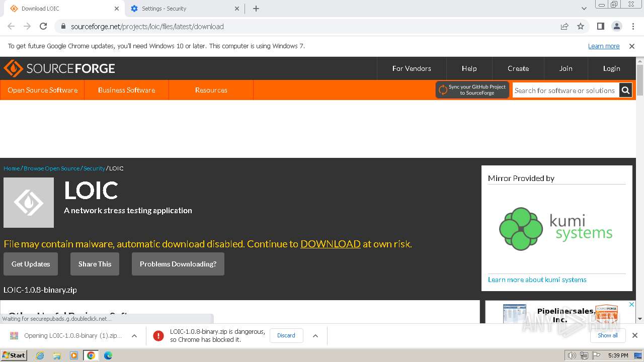Close the downloads bar
The image size is (644, 362).
(635, 335)
